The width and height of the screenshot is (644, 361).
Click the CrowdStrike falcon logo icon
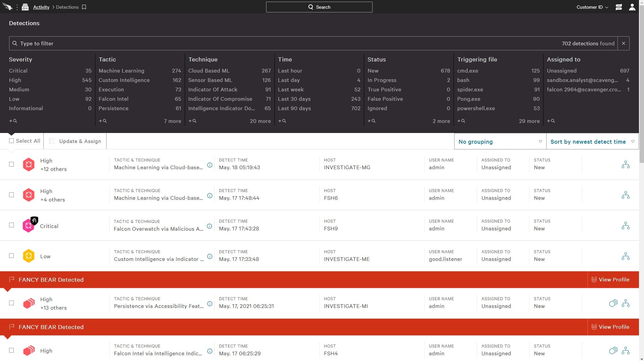point(7,7)
